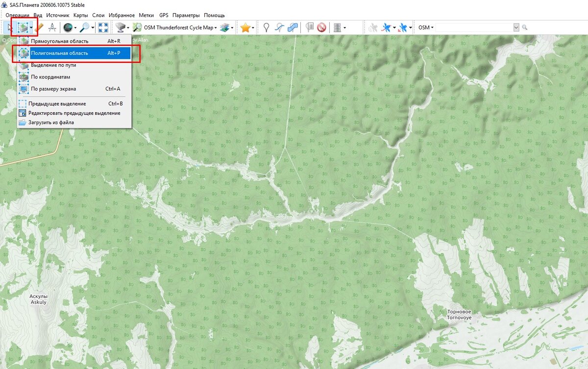This screenshot has height=369, width=588.
Task: Open the search history combo arrow
Action: click(516, 27)
